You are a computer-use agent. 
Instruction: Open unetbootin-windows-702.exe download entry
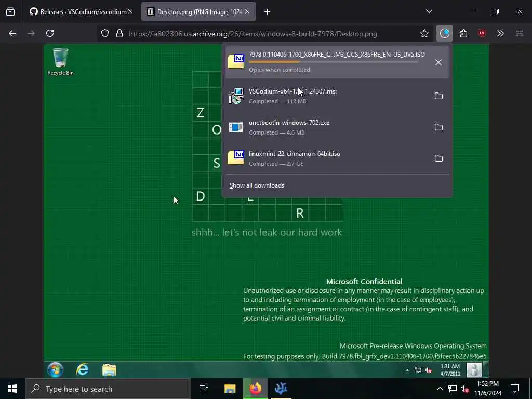[327, 127]
